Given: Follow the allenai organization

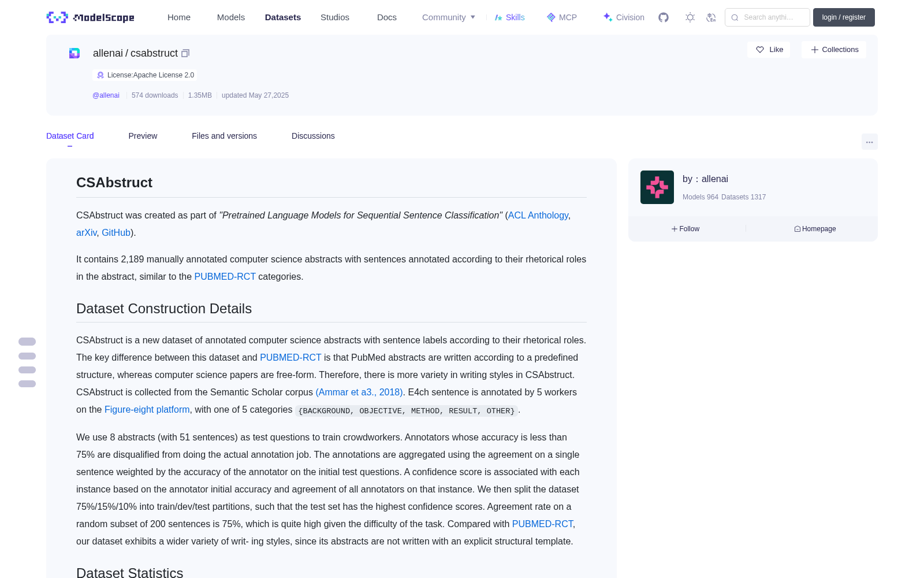Looking at the screenshot, I should tap(685, 229).
